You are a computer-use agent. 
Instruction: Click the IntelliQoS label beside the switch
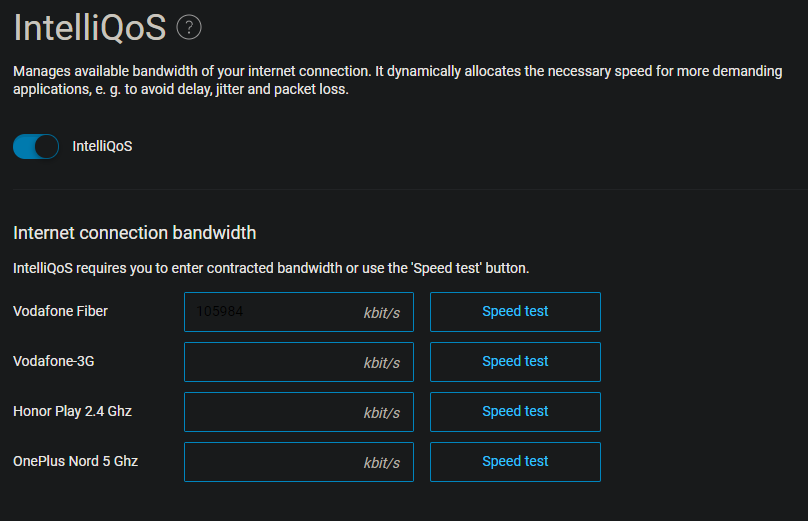(x=102, y=146)
